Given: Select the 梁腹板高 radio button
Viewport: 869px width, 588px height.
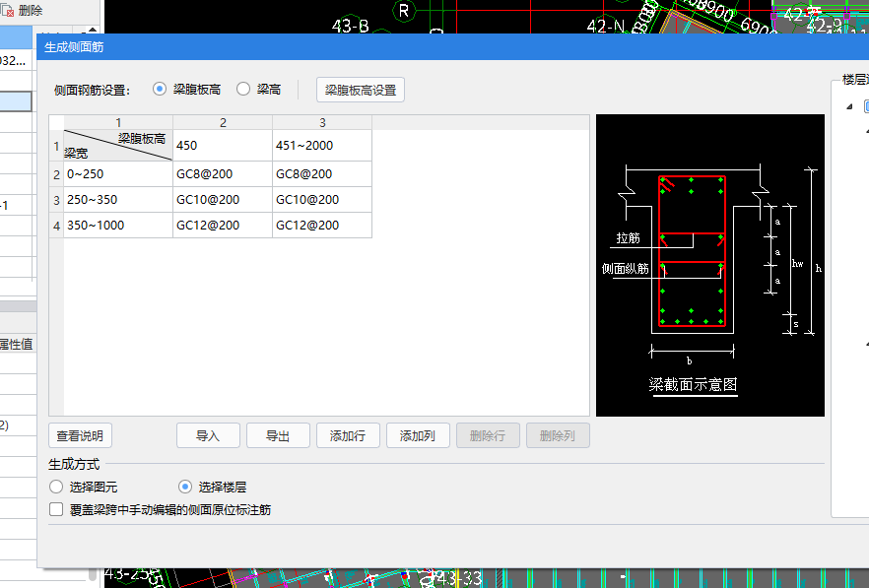Looking at the screenshot, I should [160, 90].
